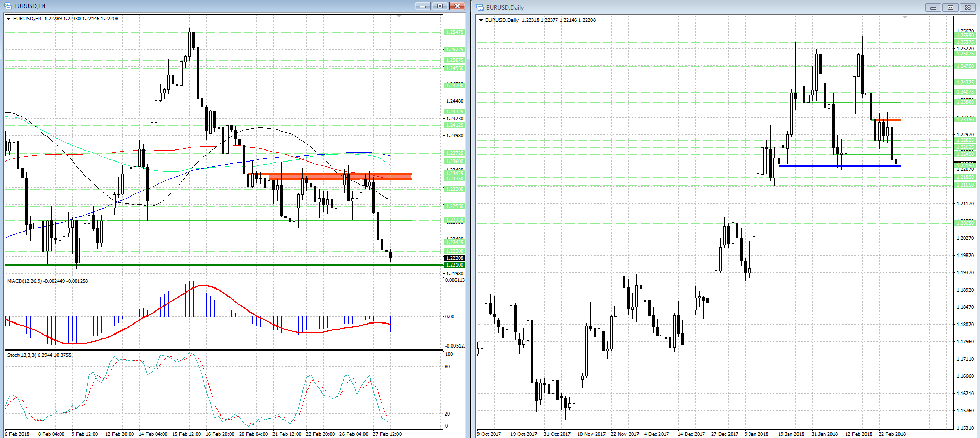Select the EURUSD,H4 window title bar
The width and height of the screenshot is (980, 438).
pyautogui.click(x=209, y=6)
